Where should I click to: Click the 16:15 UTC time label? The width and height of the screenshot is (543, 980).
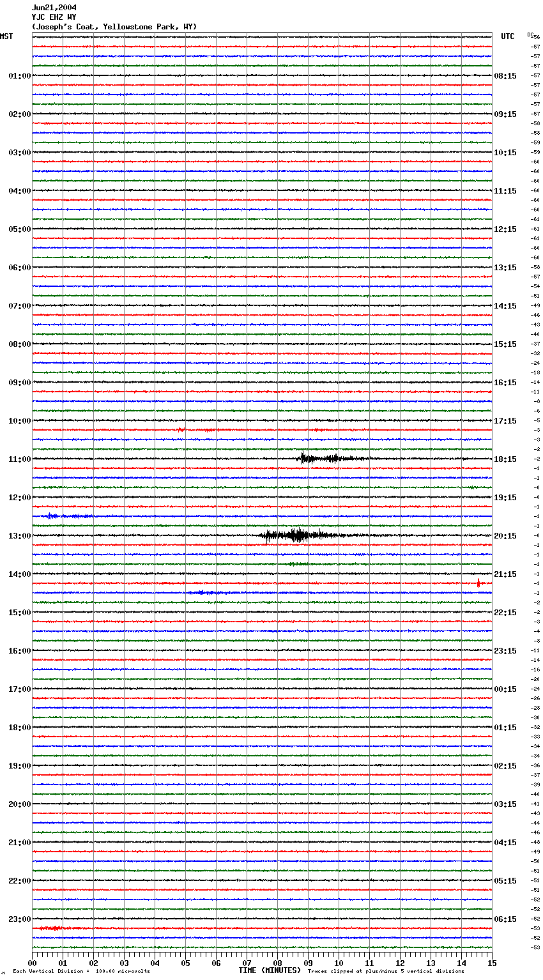point(505,383)
